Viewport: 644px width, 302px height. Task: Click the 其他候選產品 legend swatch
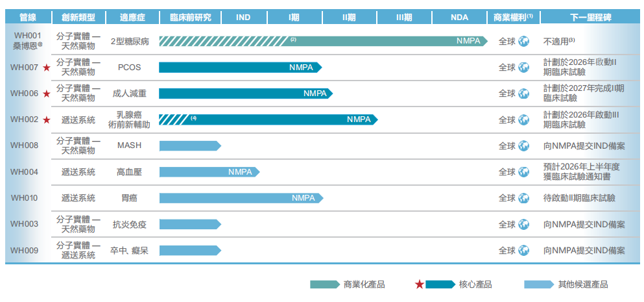click(540, 284)
